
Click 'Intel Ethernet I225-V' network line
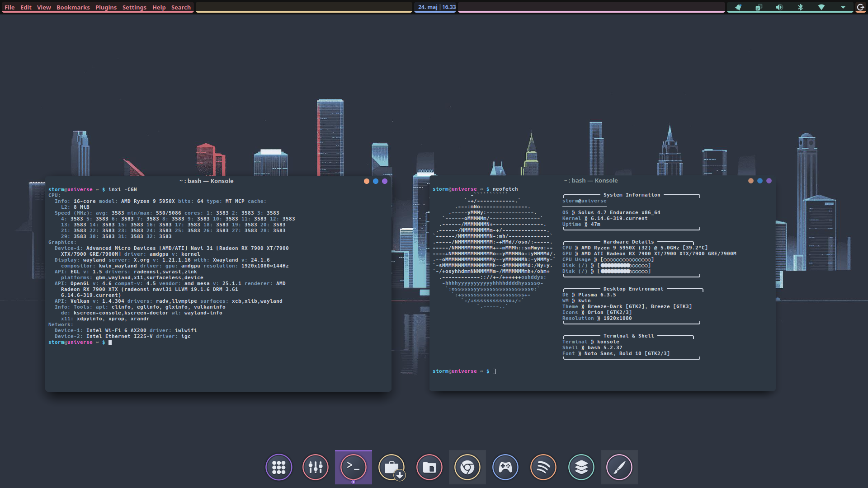pos(119,337)
